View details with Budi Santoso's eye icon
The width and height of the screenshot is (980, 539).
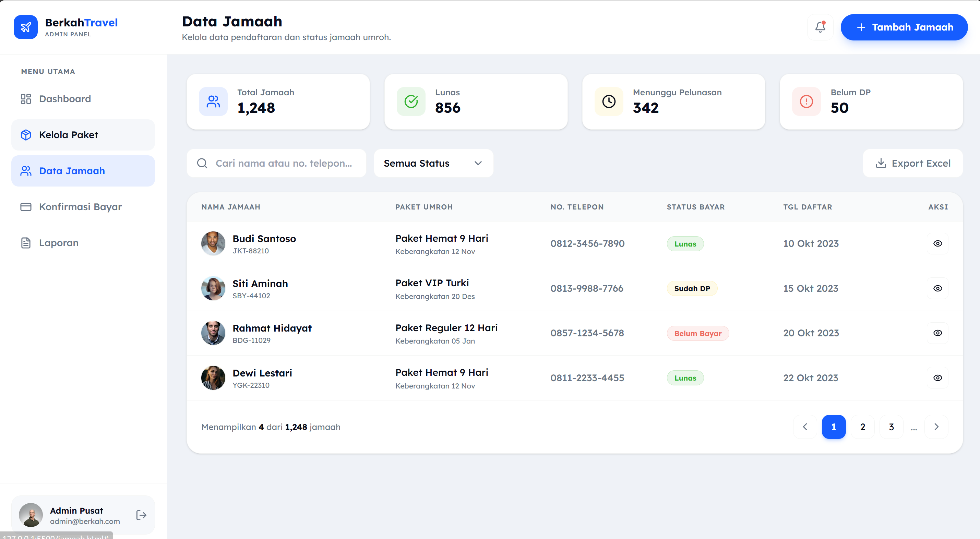pos(937,243)
